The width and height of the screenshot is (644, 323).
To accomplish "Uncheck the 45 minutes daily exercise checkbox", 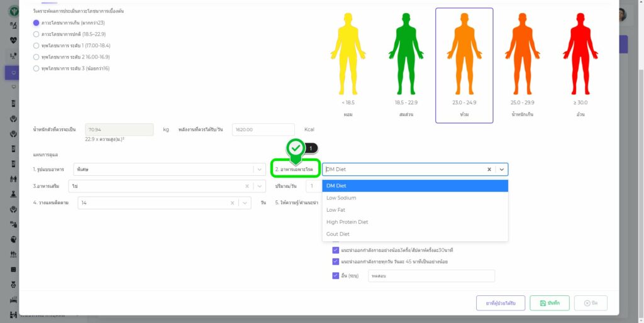I will point(335,261).
